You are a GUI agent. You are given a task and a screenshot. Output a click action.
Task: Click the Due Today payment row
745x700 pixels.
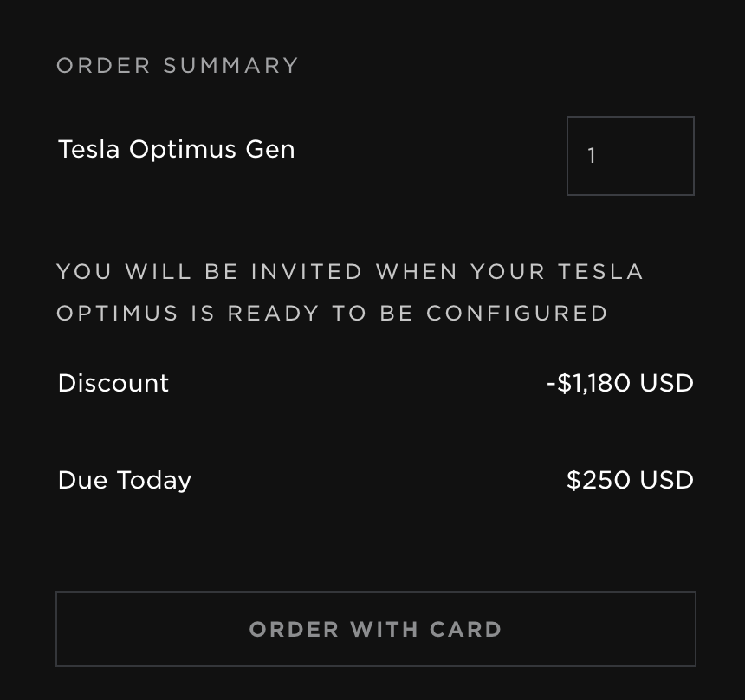point(375,480)
